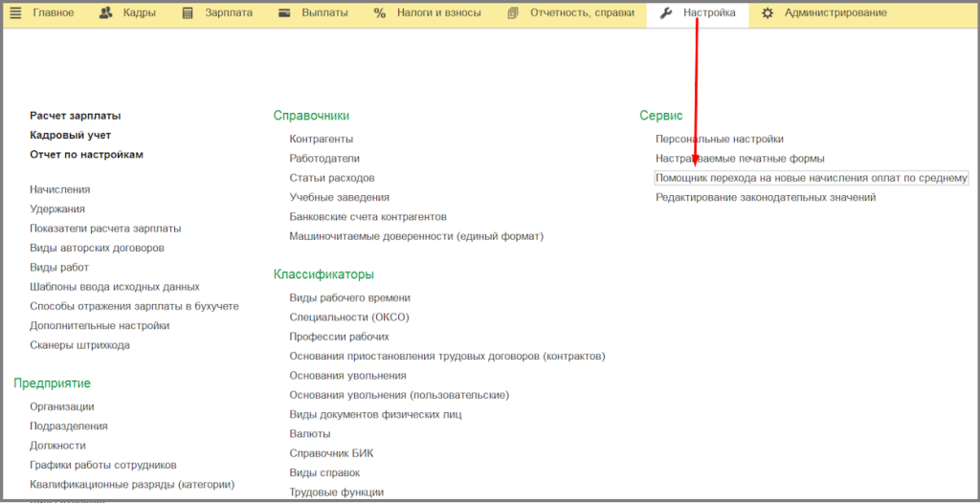Screen dimensions: 980x503
Task: Click the Справочники group heading
Action: click(311, 116)
